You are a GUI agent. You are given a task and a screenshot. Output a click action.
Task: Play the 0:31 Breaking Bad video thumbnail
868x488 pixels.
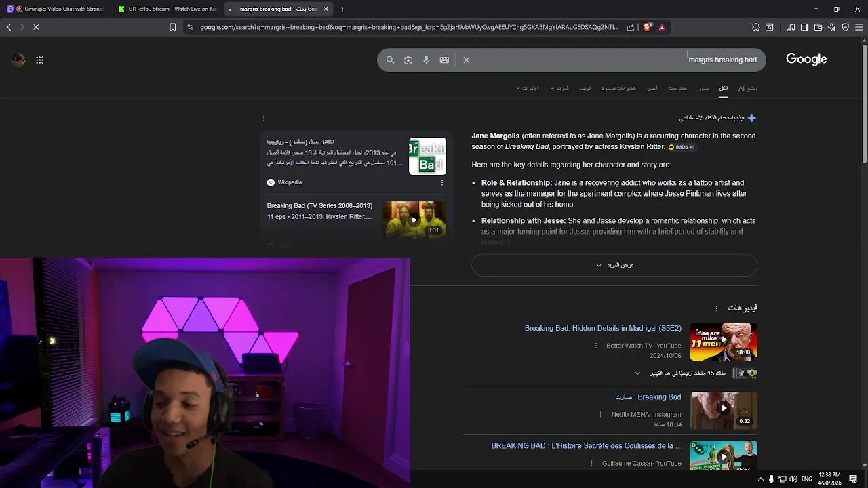(x=414, y=219)
